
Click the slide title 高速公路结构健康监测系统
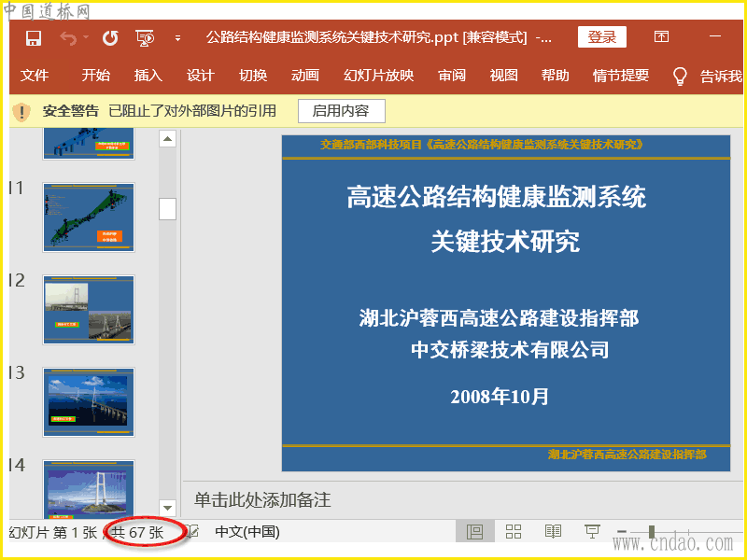pos(497,197)
